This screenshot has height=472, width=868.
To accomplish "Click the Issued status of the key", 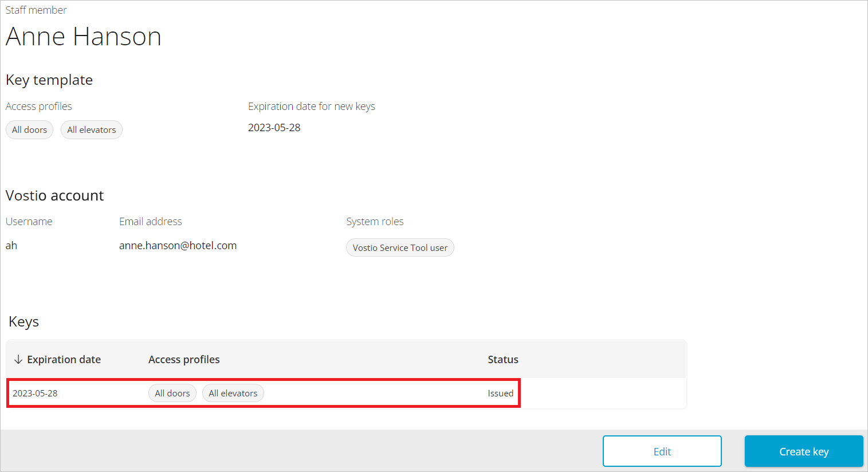I will tap(500, 393).
